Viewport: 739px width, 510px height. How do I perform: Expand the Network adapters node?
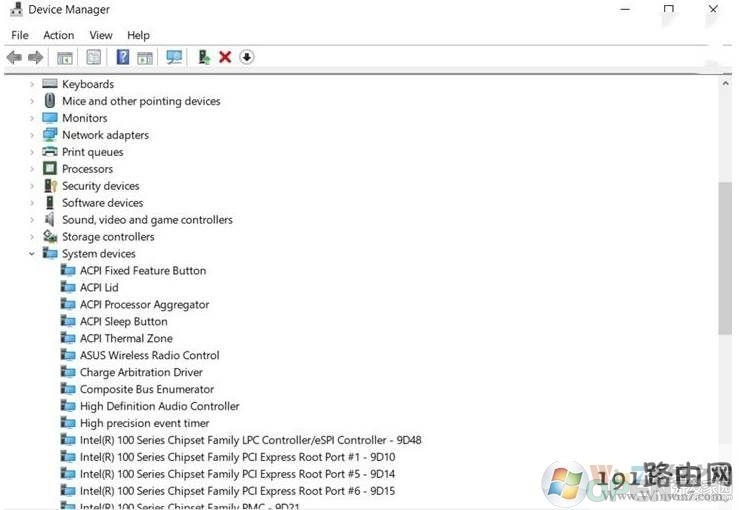pyautogui.click(x=32, y=135)
